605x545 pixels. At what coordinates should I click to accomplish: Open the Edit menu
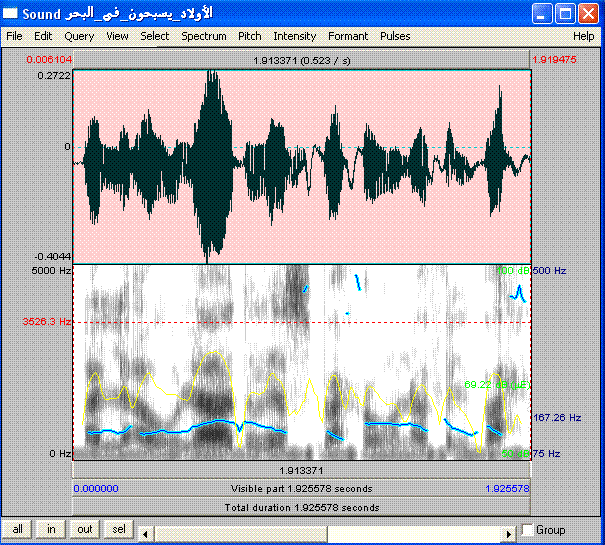[43, 36]
